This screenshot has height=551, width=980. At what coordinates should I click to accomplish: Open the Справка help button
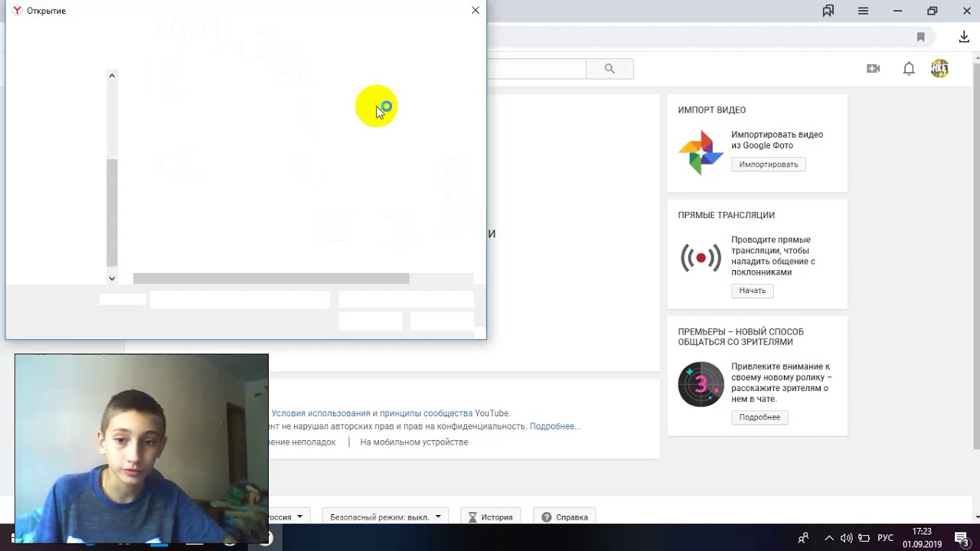[x=564, y=517]
